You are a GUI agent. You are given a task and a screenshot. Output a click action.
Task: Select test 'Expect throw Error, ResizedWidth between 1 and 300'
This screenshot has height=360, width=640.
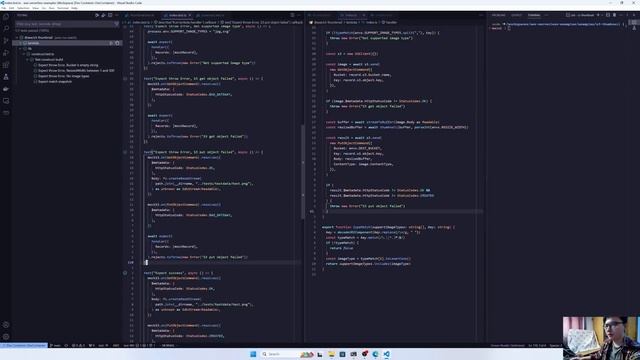tap(76, 71)
